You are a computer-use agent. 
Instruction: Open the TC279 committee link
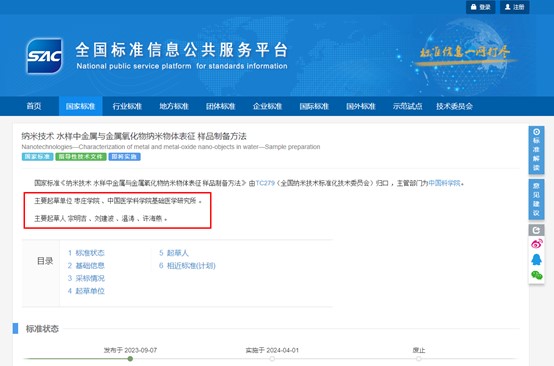pyautogui.click(x=265, y=183)
